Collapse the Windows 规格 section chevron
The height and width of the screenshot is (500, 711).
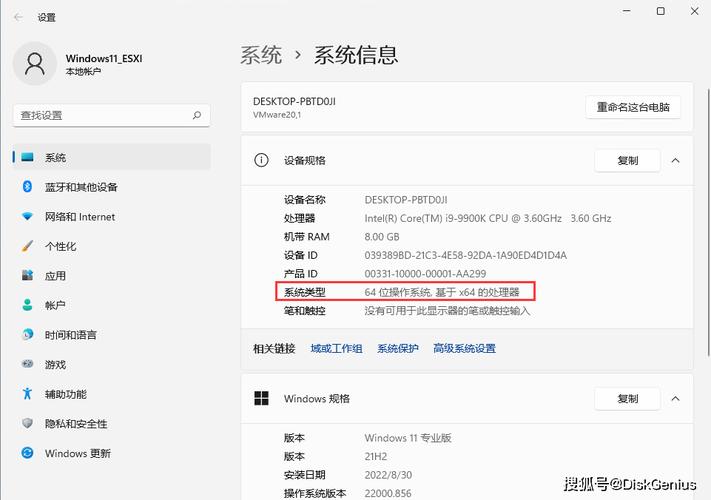coord(675,398)
